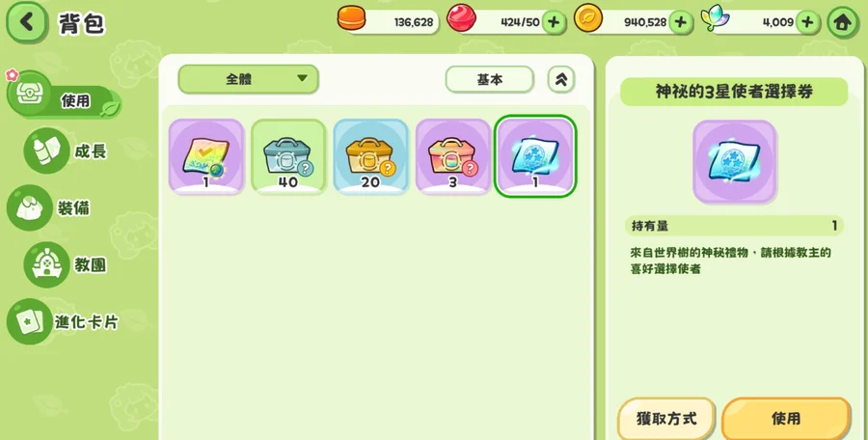The width and height of the screenshot is (868, 440).
Task: Add gold coins with plus button
Action: point(680,23)
